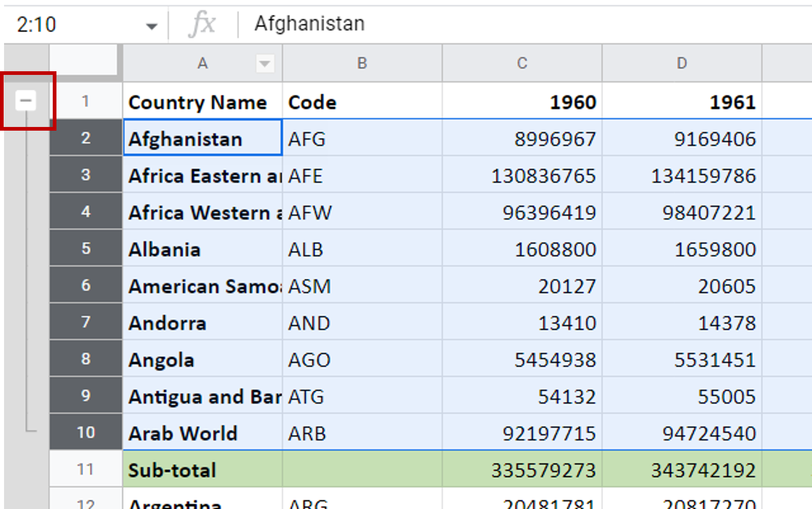812x509 pixels.
Task: Click cell with value 20605
Action: pyautogui.click(x=682, y=285)
